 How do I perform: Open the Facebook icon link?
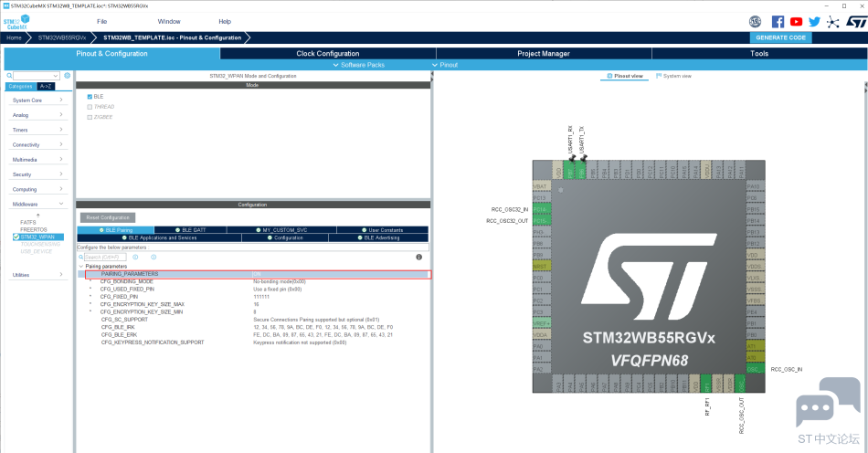click(778, 22)
